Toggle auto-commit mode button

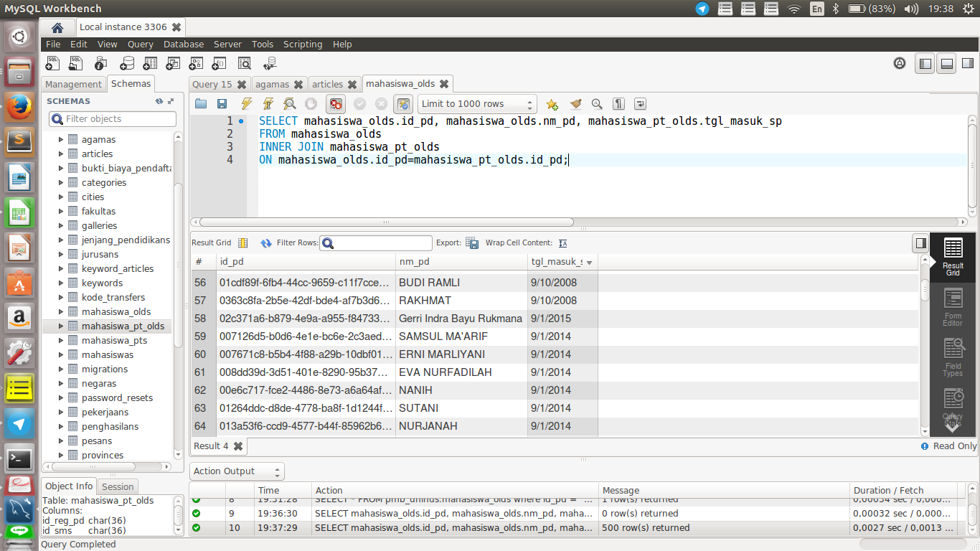(x=403, y=104)
